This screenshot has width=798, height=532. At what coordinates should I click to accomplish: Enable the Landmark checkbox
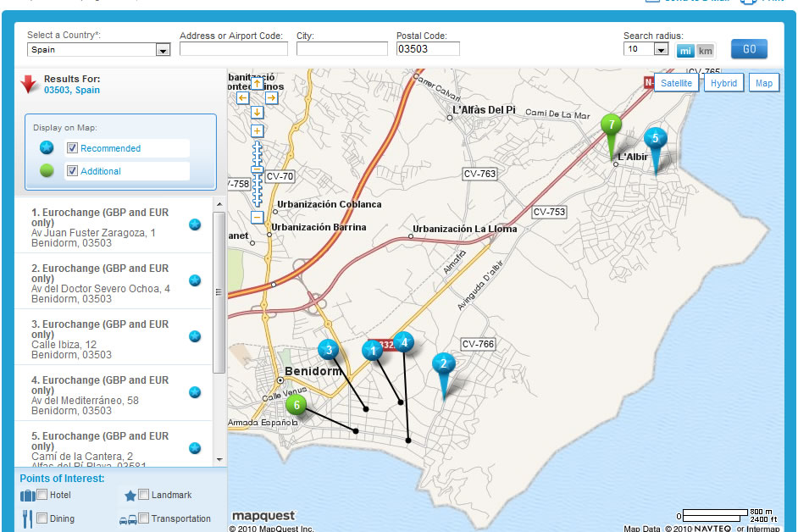[x=143, y=495]
